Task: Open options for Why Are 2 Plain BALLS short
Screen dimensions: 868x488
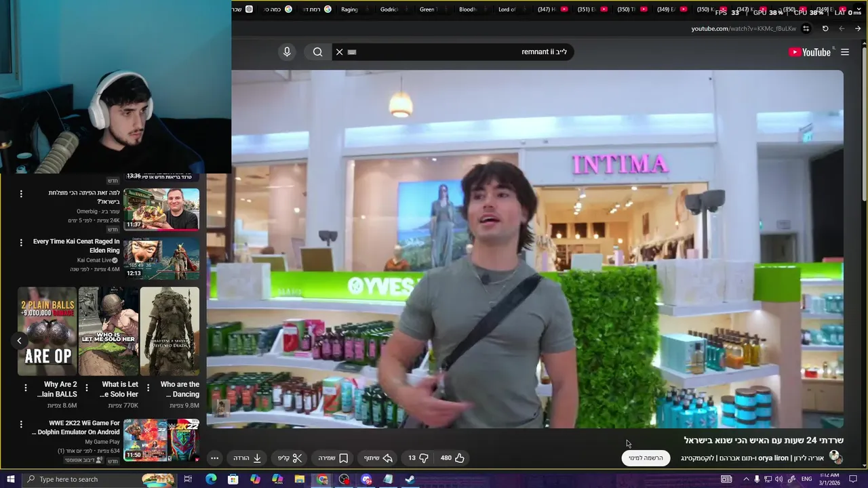Action: [26, 388]
